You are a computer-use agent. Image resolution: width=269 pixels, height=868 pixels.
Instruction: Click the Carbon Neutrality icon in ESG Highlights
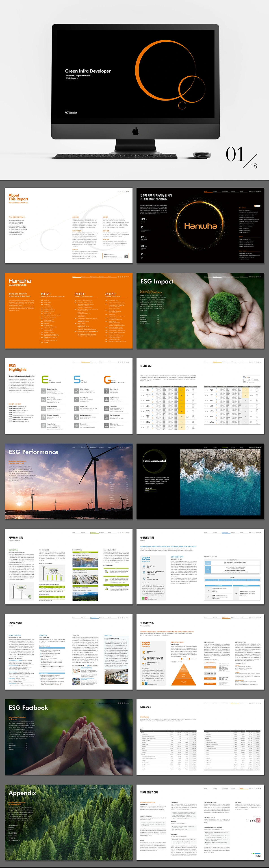44,391
